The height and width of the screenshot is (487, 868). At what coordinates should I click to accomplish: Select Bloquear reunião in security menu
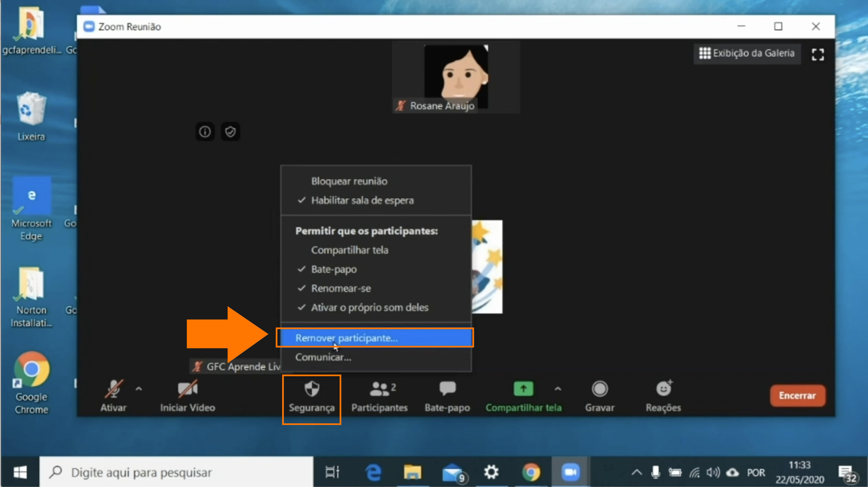376,181
